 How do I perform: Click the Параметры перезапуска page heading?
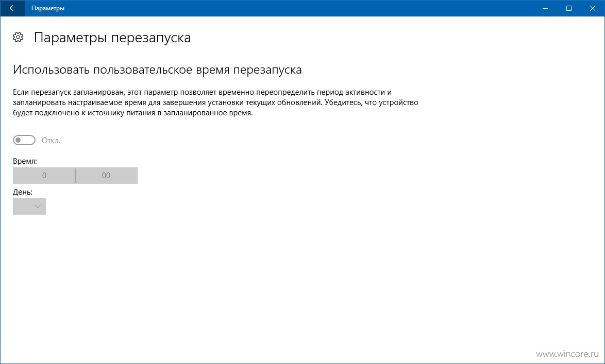[112, 38]
